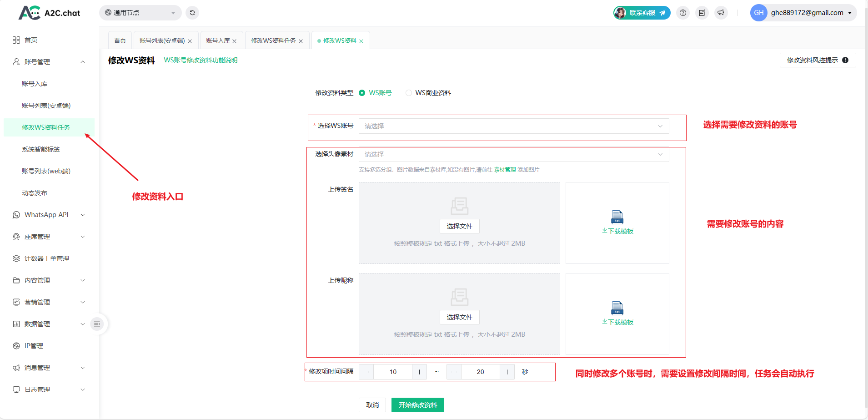Open the help question mark icon
Image resolution: width=868 pixels, height=420 pixels.
click(683, 13)
